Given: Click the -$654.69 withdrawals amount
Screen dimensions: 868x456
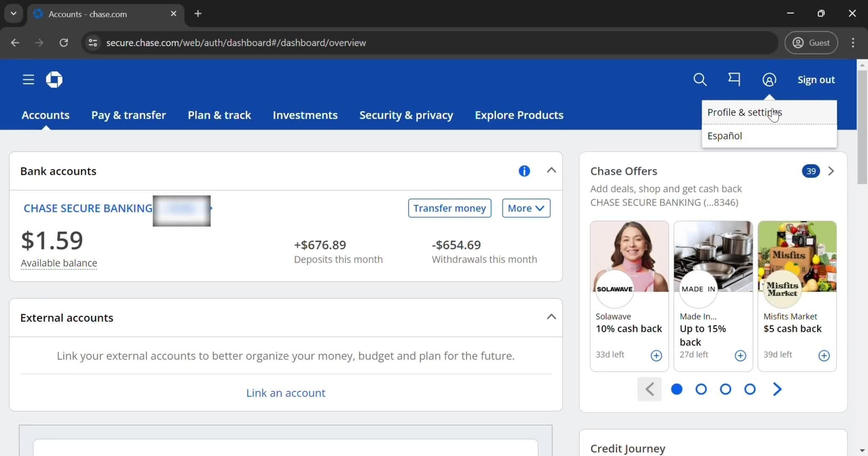Looking at the screenshot, I should click(x=456, y=245).
